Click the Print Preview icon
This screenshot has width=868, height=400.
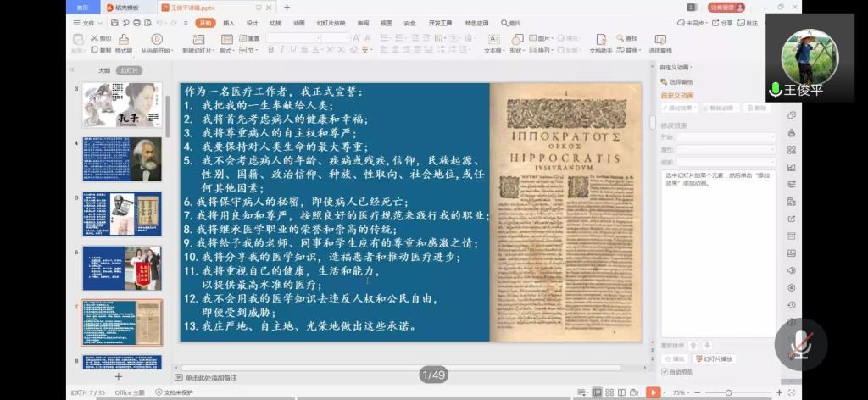pyautogui.click(x=147, y=23)
